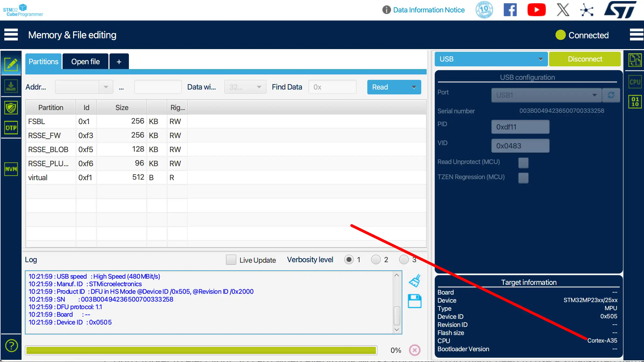Click Rig... column header
The image size is (644, 362).
click(x=177, y=107)
